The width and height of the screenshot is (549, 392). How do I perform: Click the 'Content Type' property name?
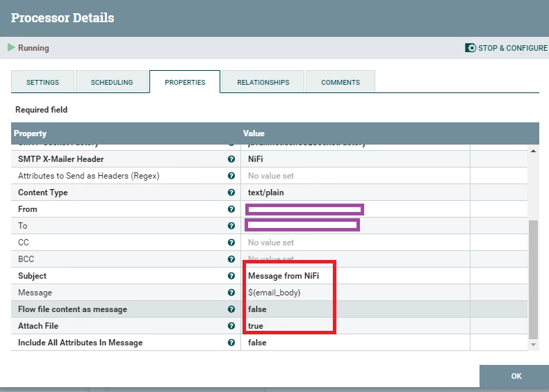point(42,193)
